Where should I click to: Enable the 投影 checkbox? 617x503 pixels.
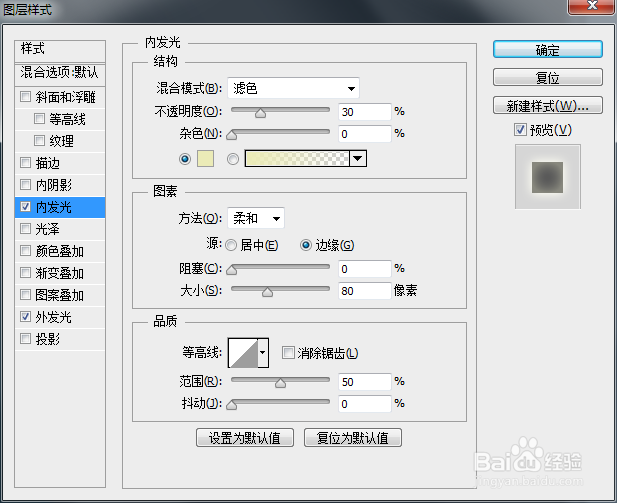tap(26, 338)
